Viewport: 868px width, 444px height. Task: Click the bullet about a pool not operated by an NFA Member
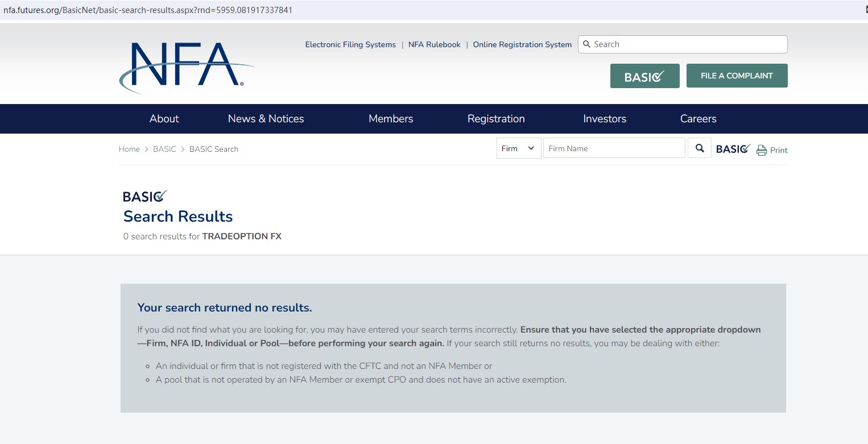click(361, 380)
